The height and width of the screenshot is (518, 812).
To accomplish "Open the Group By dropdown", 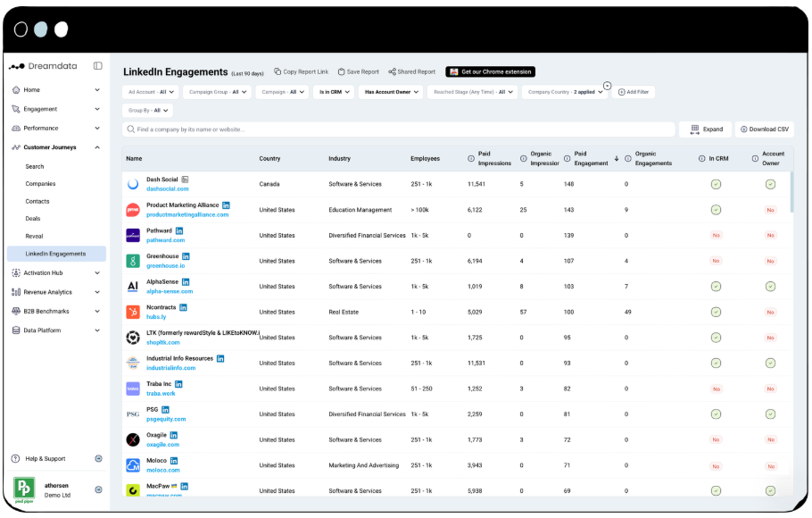I will tap(147, 111).
